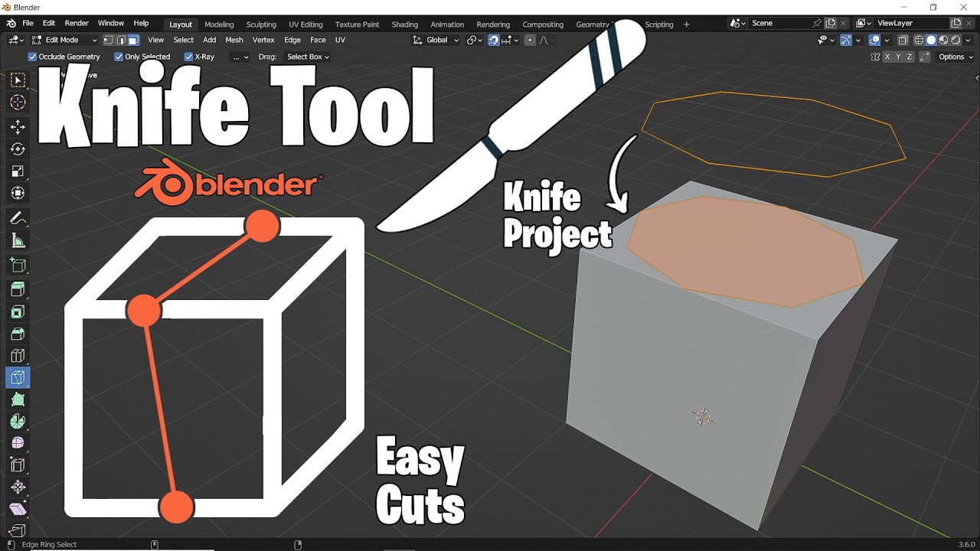This screenshot has width=980, height=551.
Task: Select the 3D Cursor tool
Action: click(x=18, y=103)
